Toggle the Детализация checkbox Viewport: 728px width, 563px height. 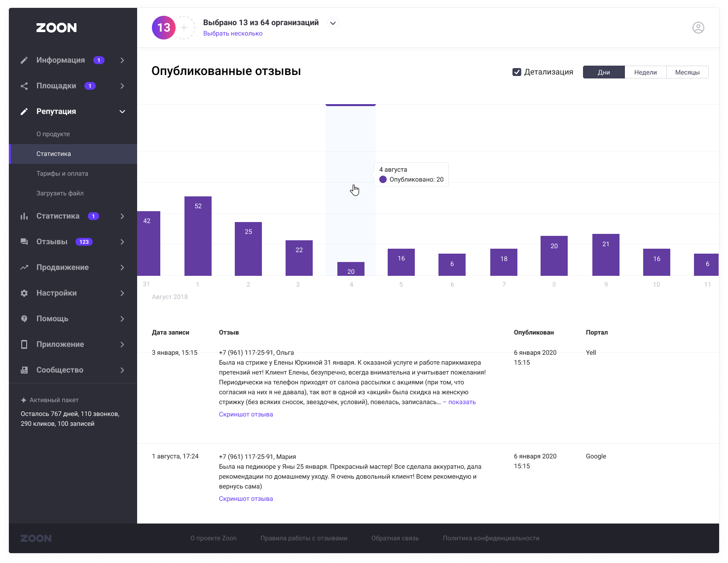[x=517, y=72]
